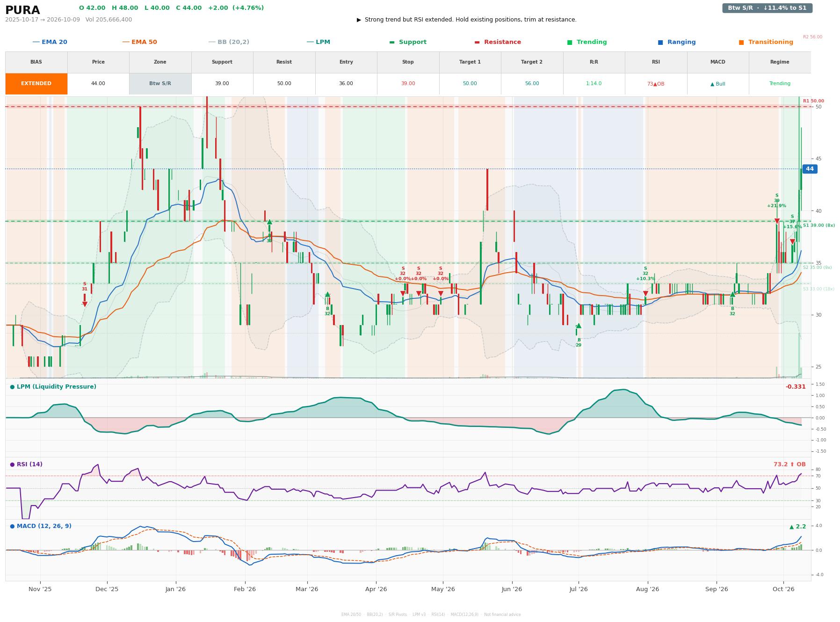The width and height of the screenshot is (840, 622).
Task: Select the EMA 20 legend entry
Action: 50,42
